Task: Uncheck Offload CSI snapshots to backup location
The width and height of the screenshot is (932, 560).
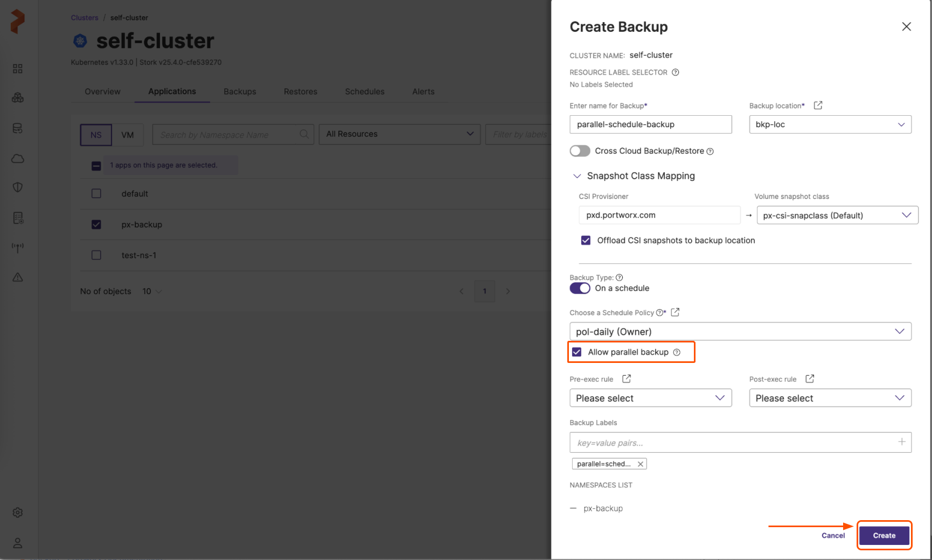Action: pyautogui.click(x=586, y=241)
